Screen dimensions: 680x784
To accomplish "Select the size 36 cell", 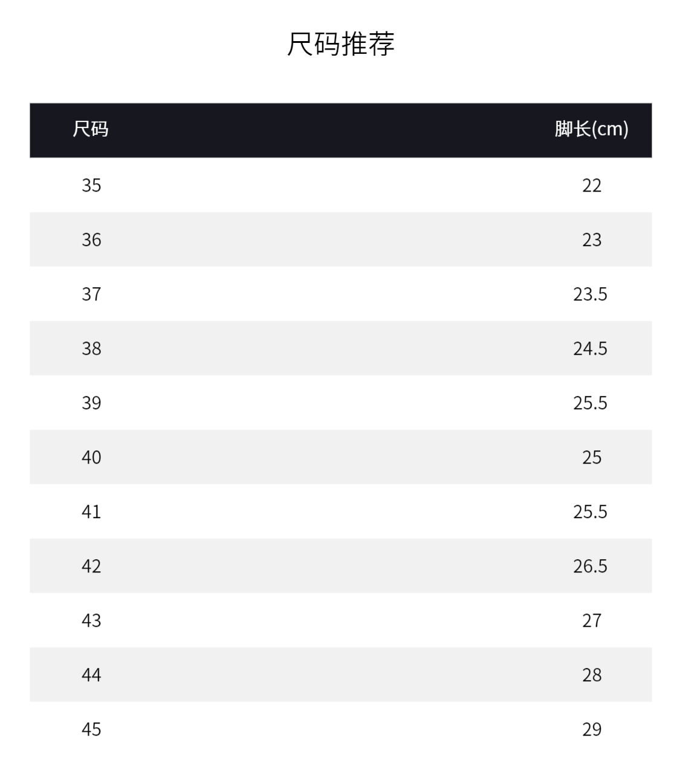I will 91,239.
